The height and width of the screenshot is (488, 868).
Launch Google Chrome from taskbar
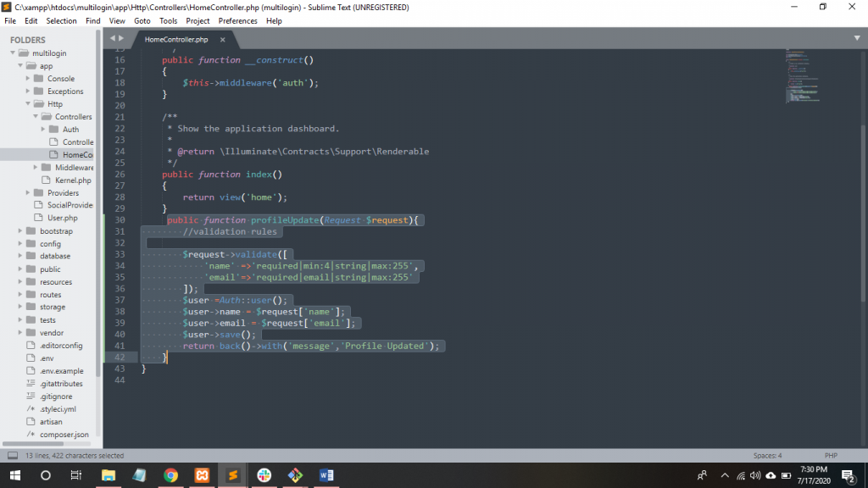click(170, 475)
